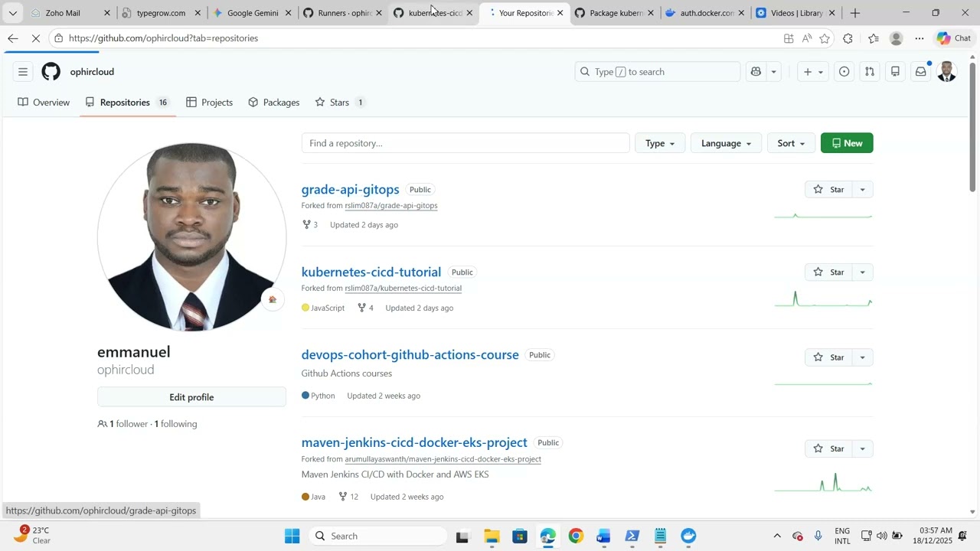Open browser extensions puzzle icon

848,38
